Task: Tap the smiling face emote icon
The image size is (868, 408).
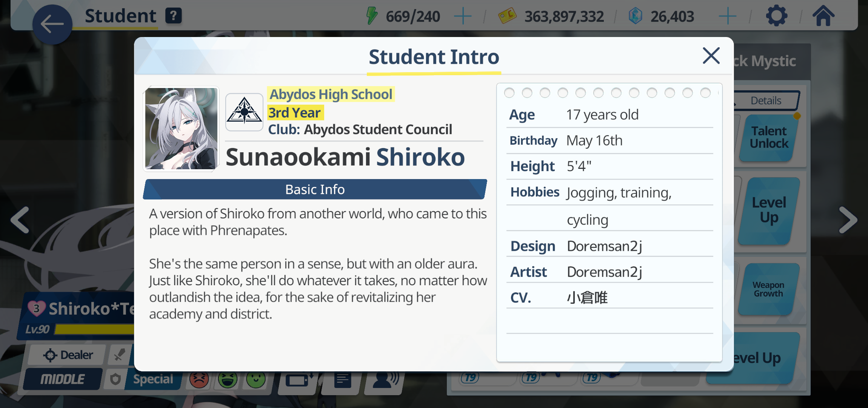Action: (x=256, y=379)
